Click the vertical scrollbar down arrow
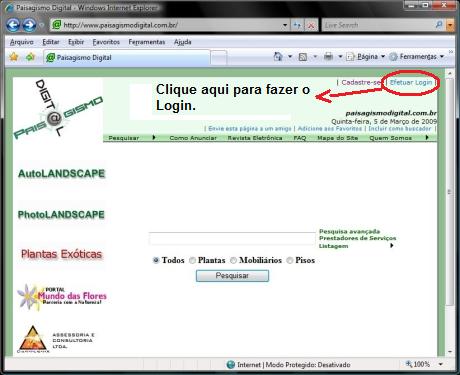 click(450, 352)
